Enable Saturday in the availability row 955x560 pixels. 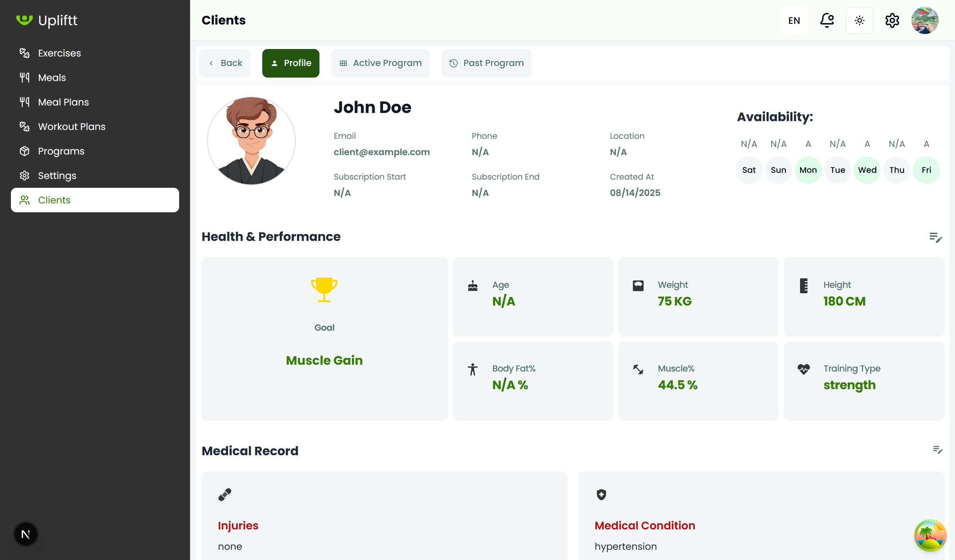(x=749, y=170)
